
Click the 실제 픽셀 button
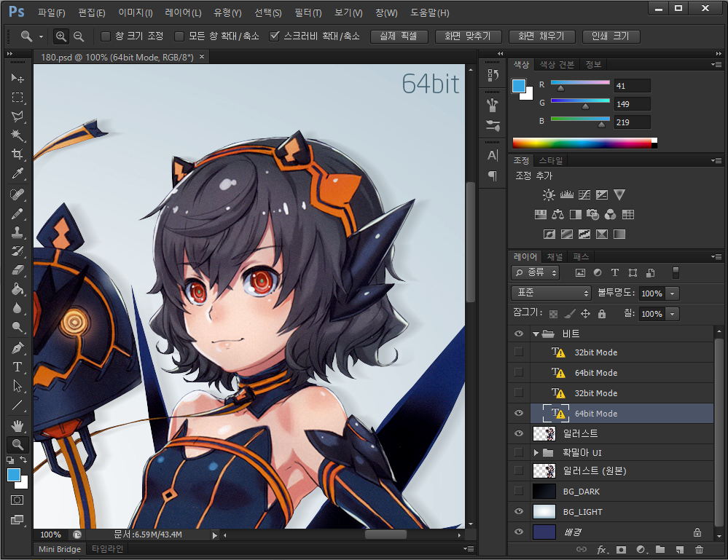[399, 36]
